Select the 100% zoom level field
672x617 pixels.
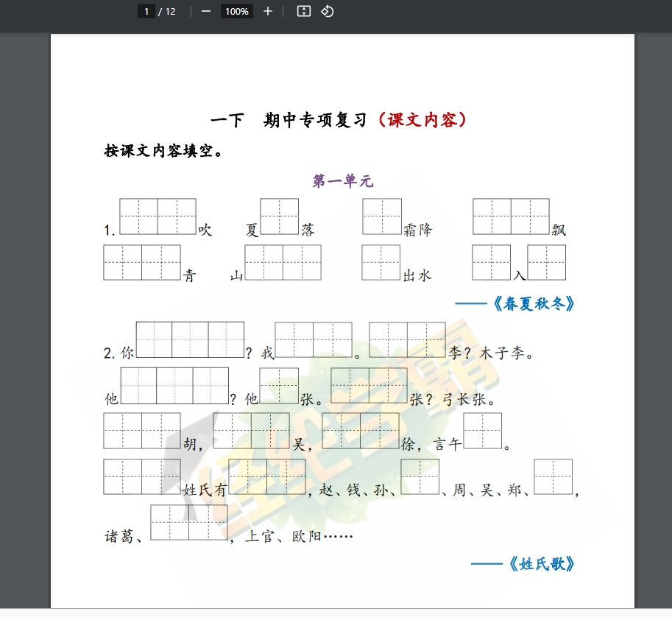(x=237, y=12)
